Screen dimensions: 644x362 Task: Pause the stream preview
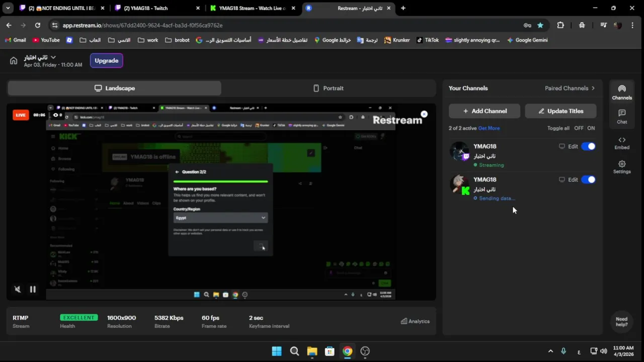coord(33,289)
